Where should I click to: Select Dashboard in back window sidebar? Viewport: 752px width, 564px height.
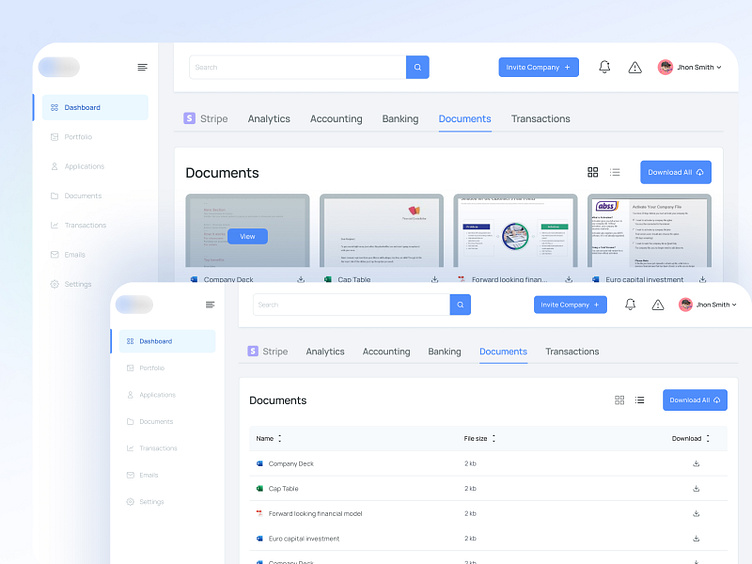point(95,107)
